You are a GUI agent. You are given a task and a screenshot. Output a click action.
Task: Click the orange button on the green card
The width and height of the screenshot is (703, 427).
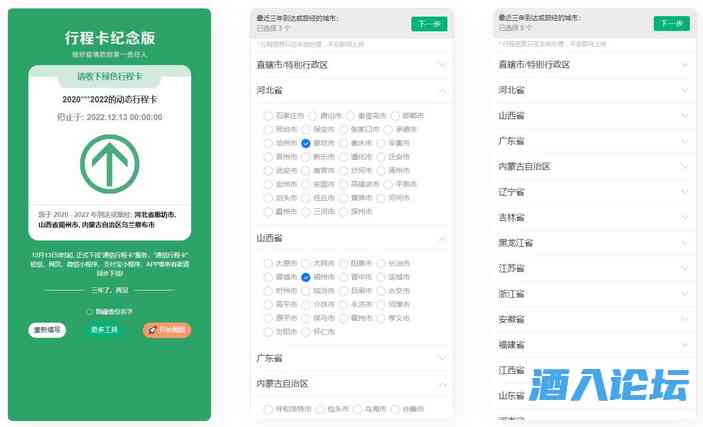tap(166, 329)
